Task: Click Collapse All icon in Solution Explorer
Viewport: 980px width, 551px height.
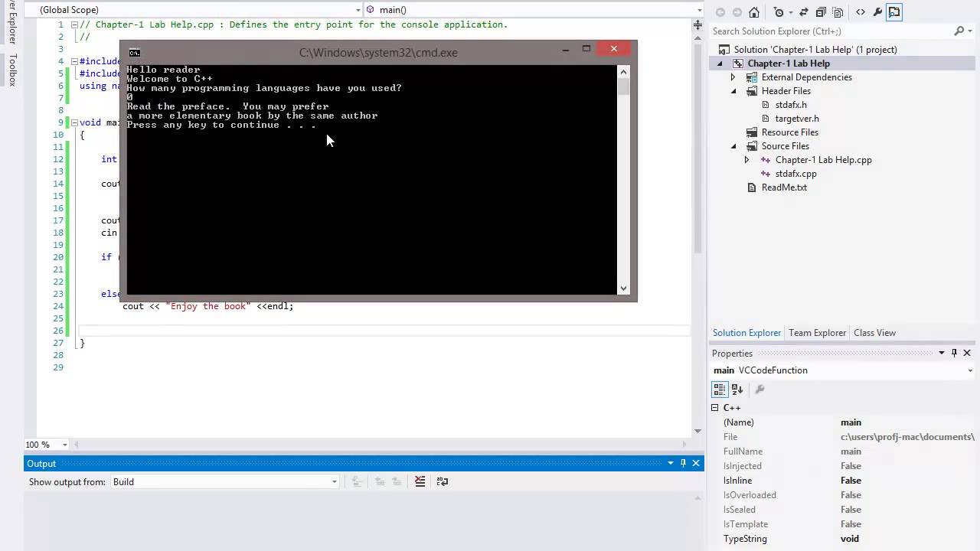Action: click(x=821, y=12)
